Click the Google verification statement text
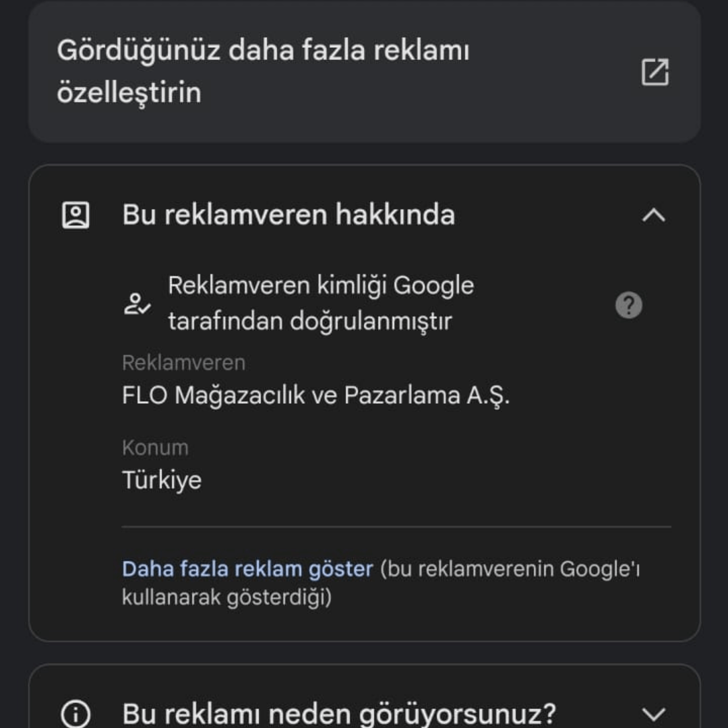 (x=322, y=303)
